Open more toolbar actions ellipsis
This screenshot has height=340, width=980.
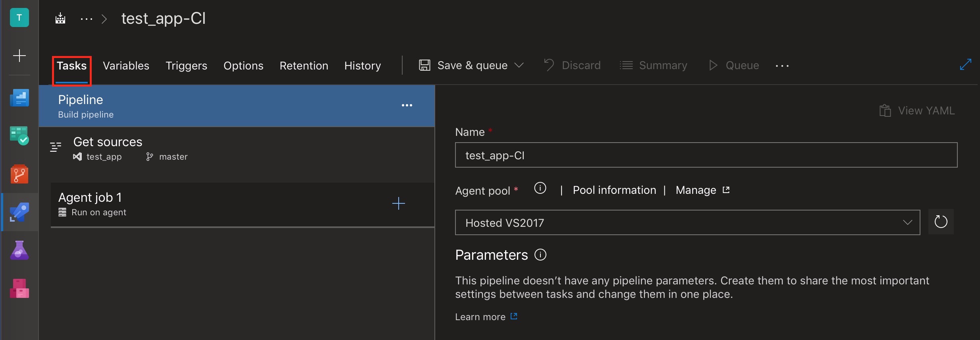[x=782, y=66]
